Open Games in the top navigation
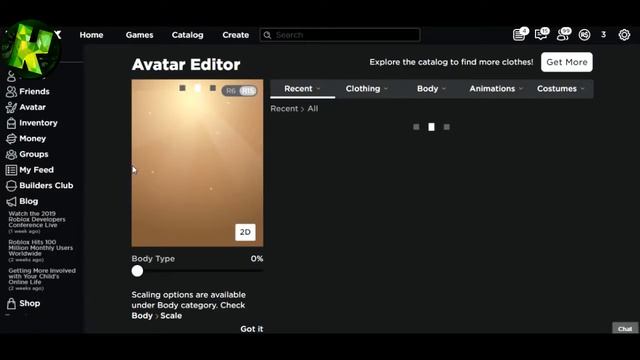 pos(140,35)
